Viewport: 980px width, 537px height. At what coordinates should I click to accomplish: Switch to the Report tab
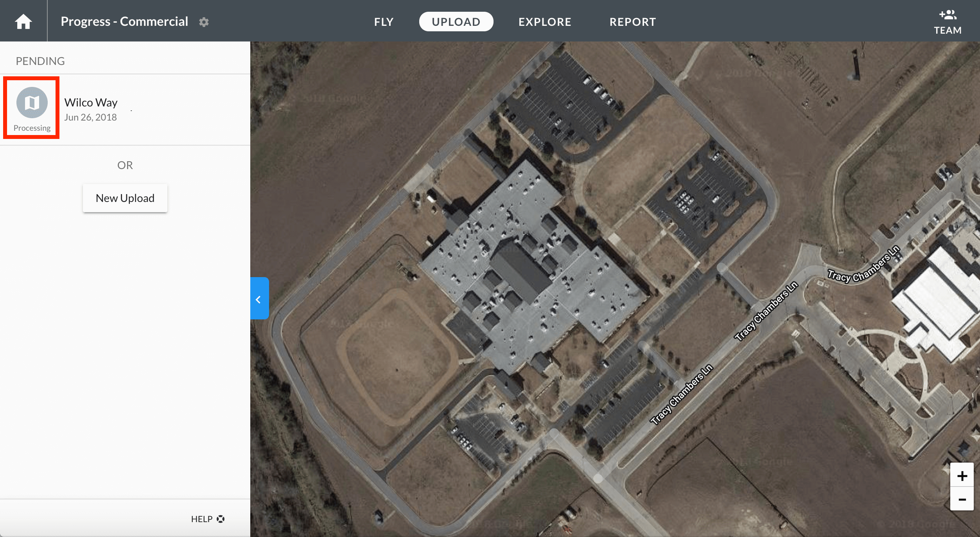[x=633, y=22]
